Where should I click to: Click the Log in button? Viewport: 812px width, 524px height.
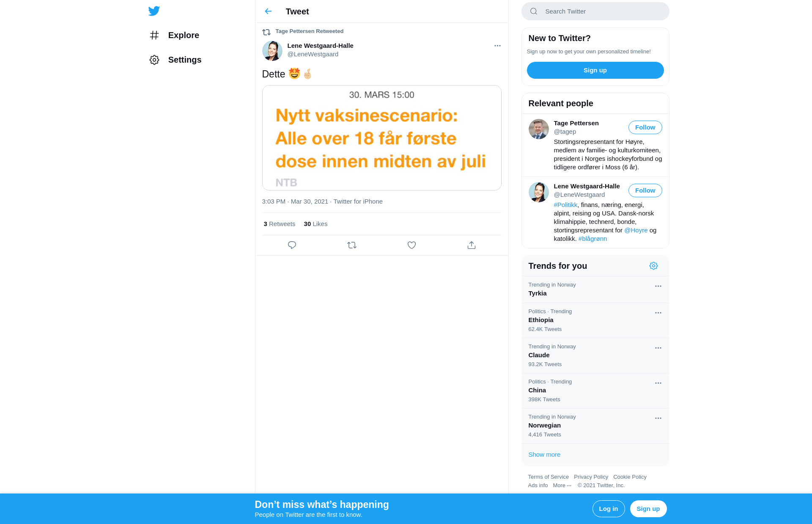[608, 509]
